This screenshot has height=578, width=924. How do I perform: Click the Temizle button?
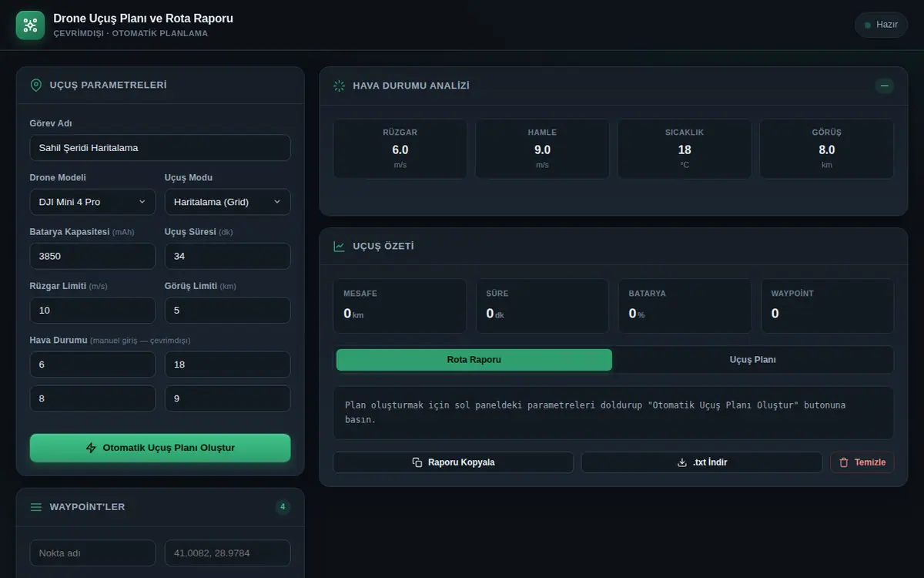(862, 462)
